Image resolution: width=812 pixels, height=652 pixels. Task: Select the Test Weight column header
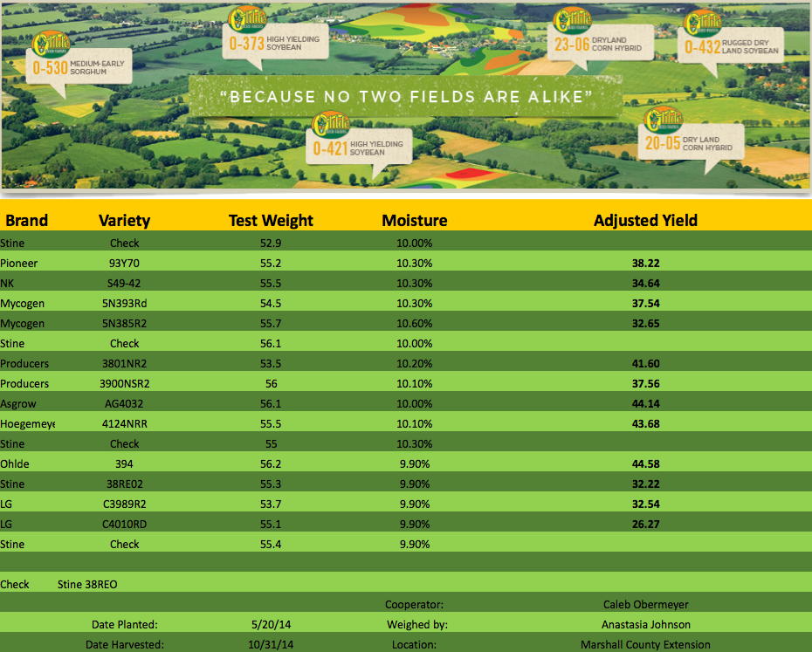[271, 220]
